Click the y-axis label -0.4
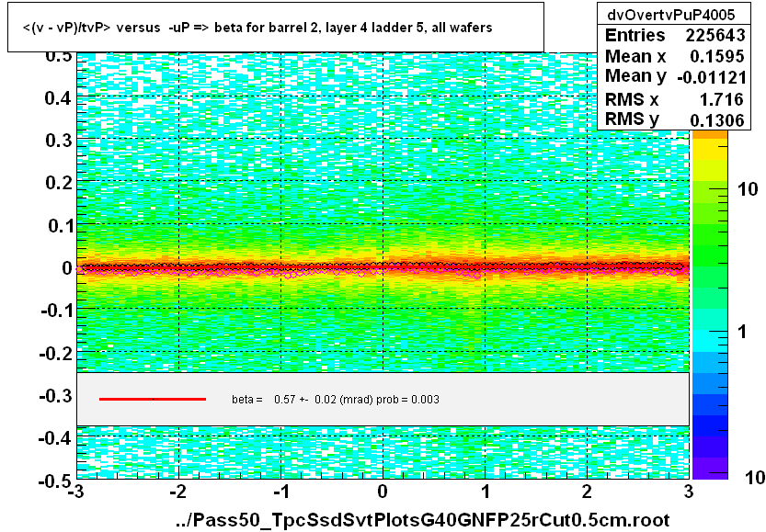This screenshot has height=532, width=766. (x=57, y=437)
